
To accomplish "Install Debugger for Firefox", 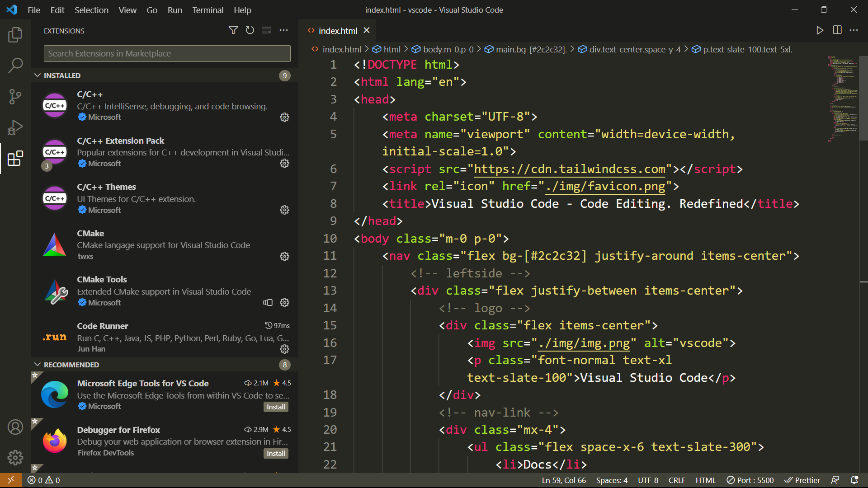I will pyautogui.click(x=276, y=453).
